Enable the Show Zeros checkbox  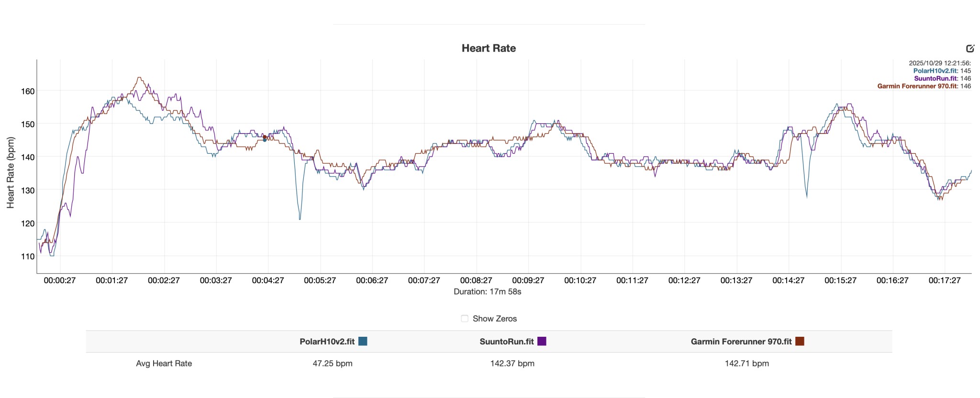pyautogui.click(x=464, y=319)
